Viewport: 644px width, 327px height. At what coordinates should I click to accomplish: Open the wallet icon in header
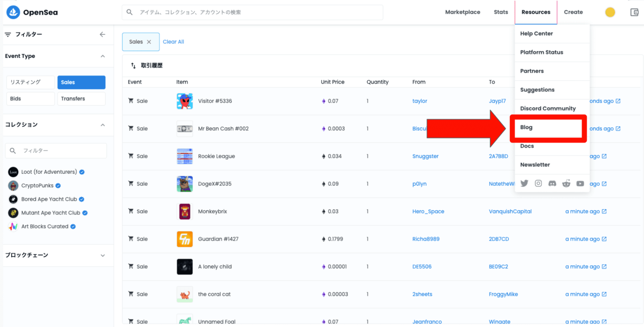634,12
